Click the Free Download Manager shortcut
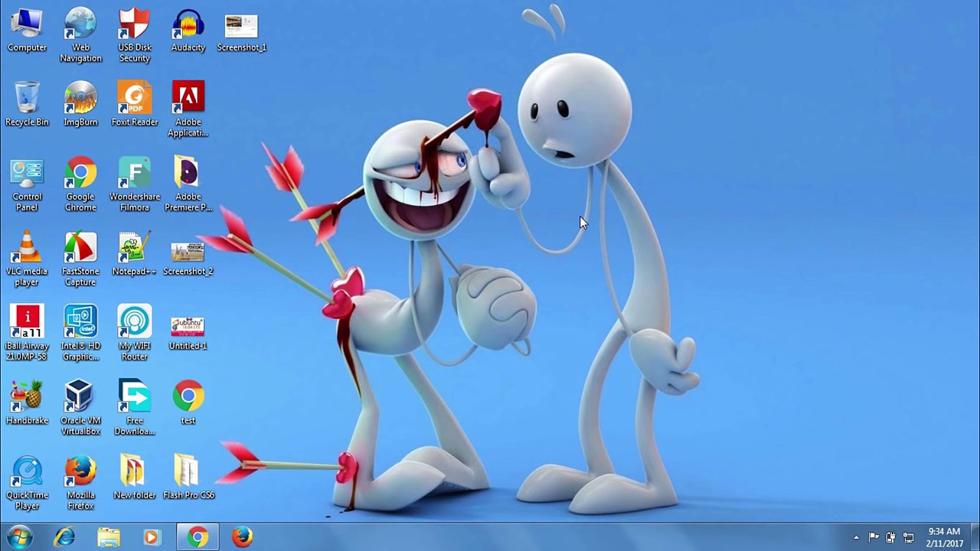This screenshot has width=980, height=551. [x=134, y=408]
